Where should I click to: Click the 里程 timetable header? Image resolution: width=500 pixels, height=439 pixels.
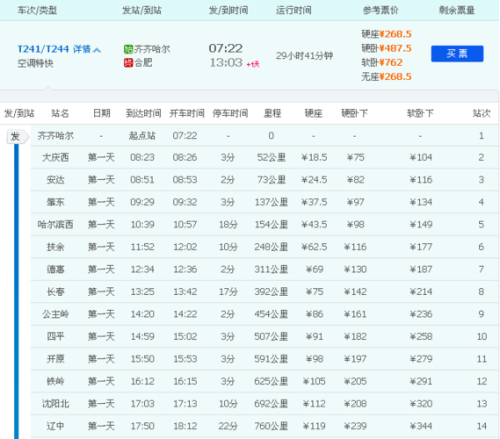tap(272, 113)
